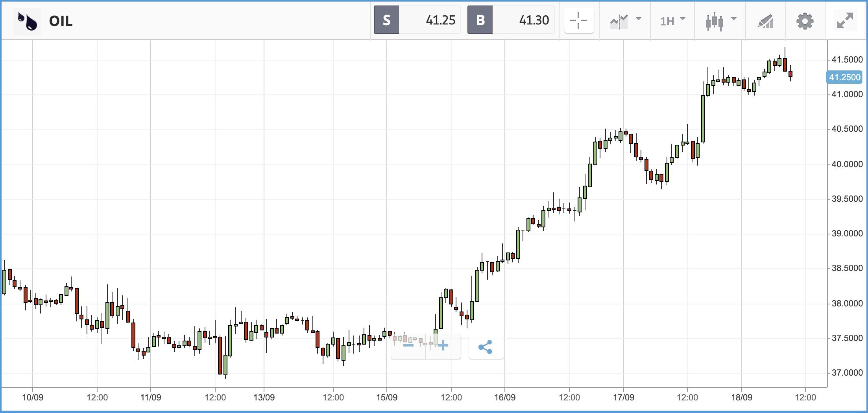Viewport: 868px width, 413px height.
Task: Click the 17/09 date marker on time axis
Action: coord(624,397)
